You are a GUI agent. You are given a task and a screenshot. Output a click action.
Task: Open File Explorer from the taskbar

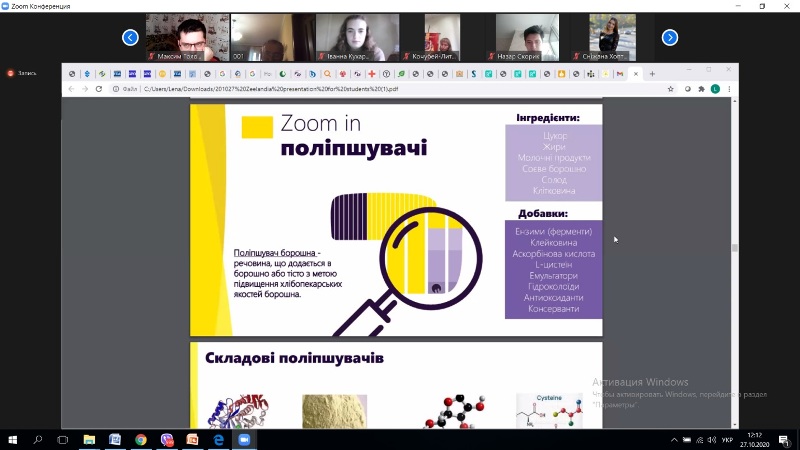click(89, 440)
